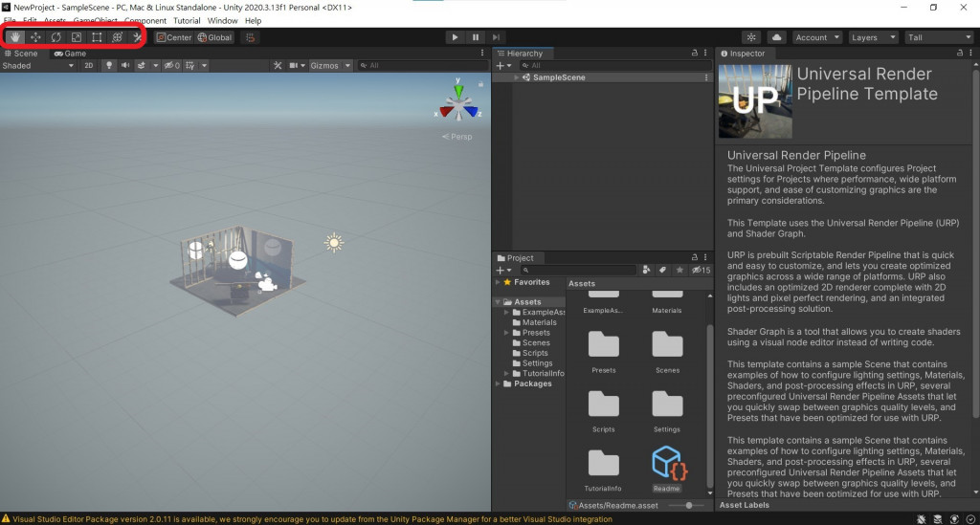The height and width of the screenshot is (525, 980).
Task: Expand Presets folder tree arrow
Action: click(x=507, y=333)
